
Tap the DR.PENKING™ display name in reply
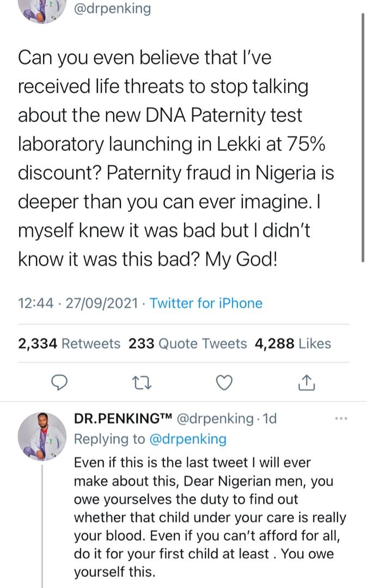pos(123,419)
